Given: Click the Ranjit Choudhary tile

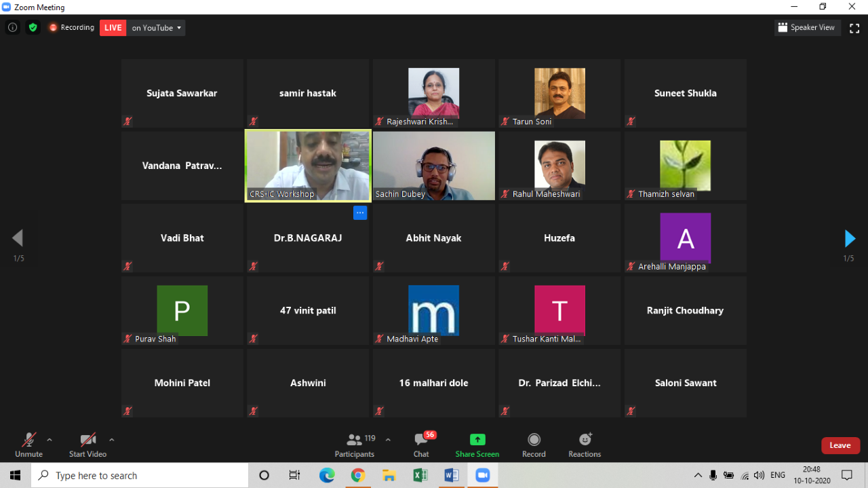Looking at the screenshot, I should click(x=686, y=311).
